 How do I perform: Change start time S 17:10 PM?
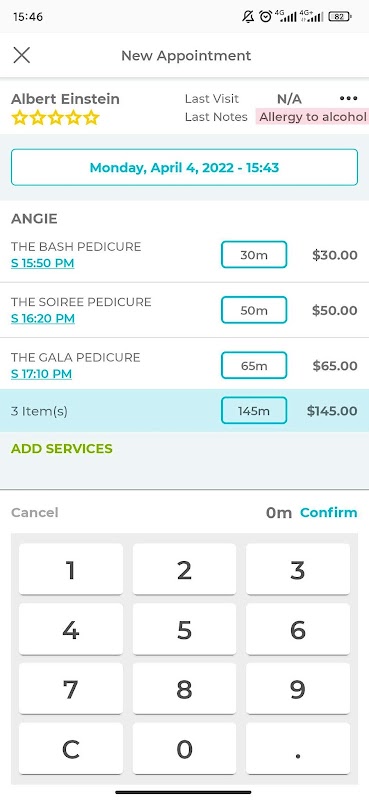[41, 374]
